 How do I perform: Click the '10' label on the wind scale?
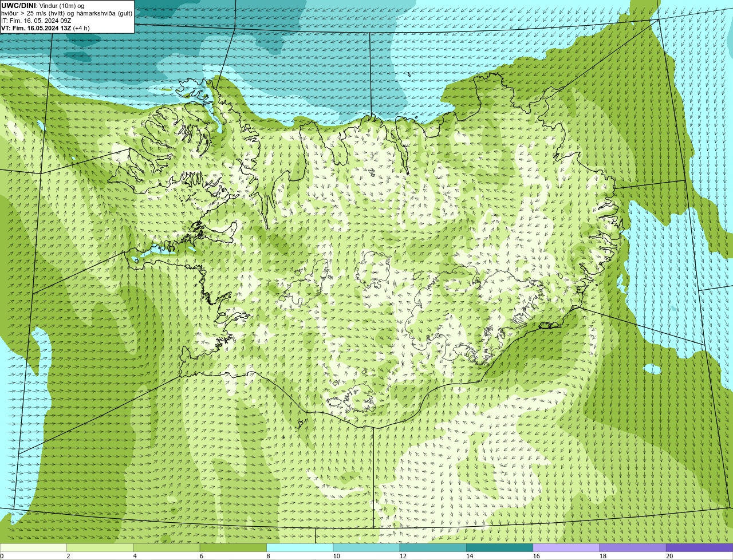336,556
